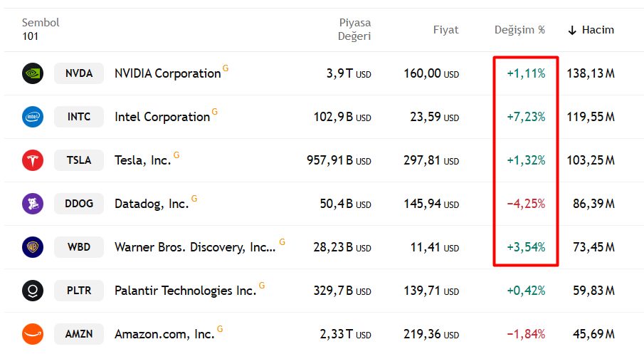Click the Palantir logo icon
644x354 pixels.
33,291
